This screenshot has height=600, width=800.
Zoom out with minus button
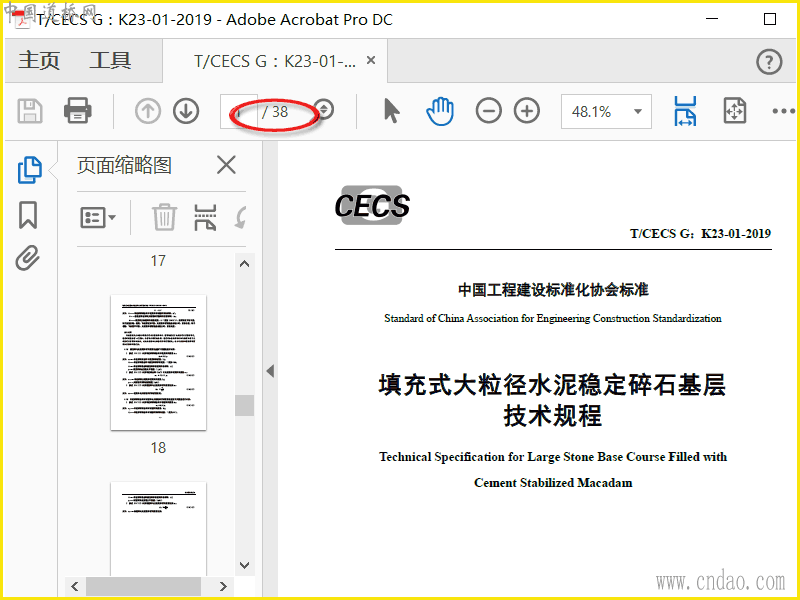coord(489,111)
